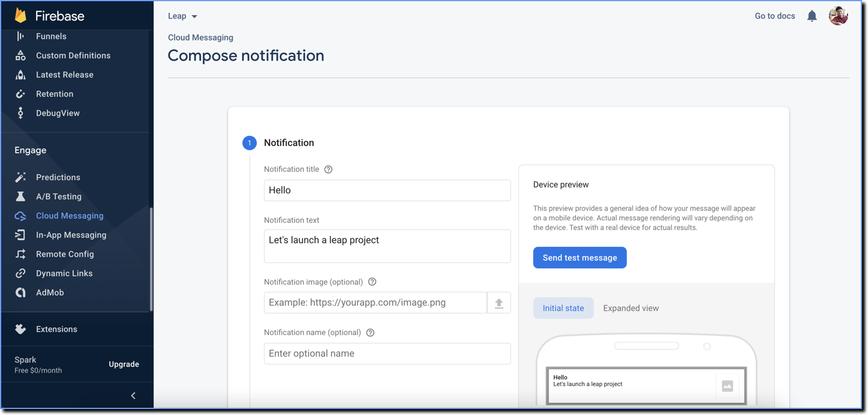Click the Compose notification page title
This screenshot has height=415, width=868.
pyautogui.click(x=246, y=55)
